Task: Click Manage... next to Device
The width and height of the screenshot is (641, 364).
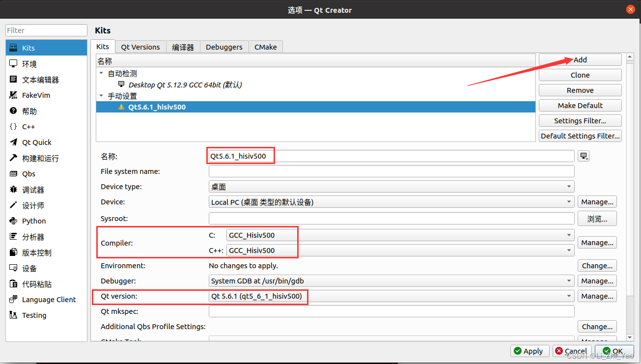Action: tap(597, 202)
